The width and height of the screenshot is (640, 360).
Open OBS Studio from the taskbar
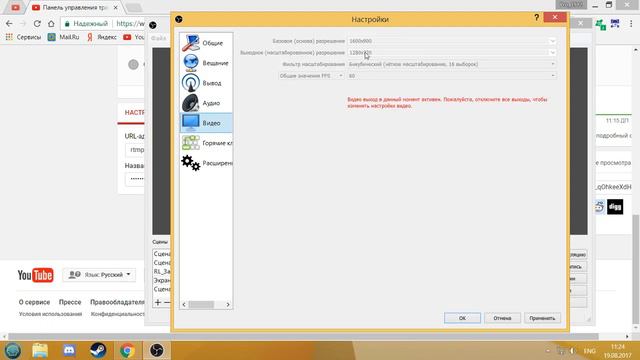(157, 351)
